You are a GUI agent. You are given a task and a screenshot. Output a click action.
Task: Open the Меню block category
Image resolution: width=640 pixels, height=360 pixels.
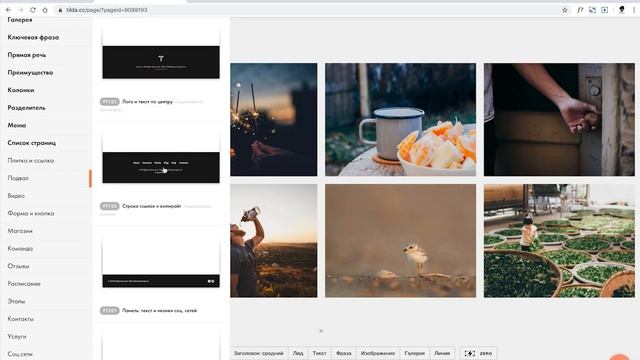[x=17, y=125]
